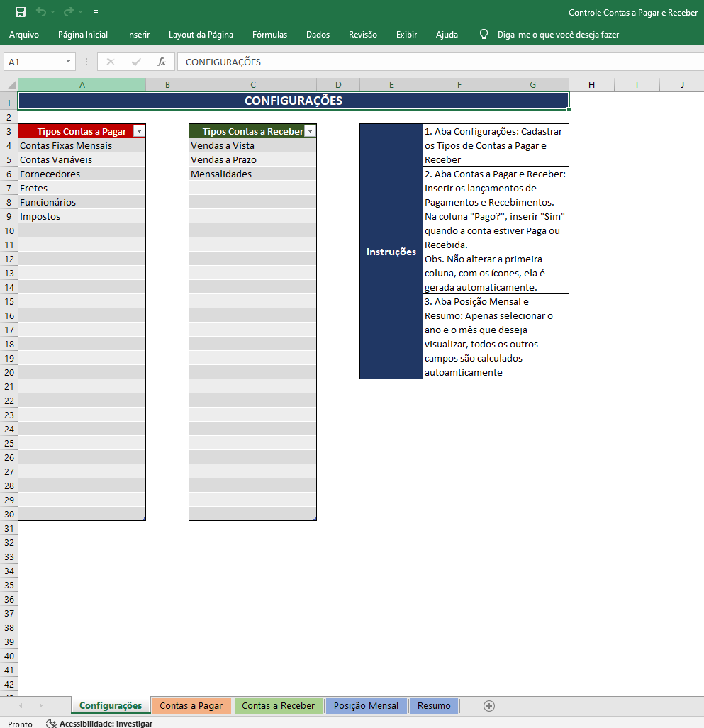704x728 pixels.
Task: Click the lightbulb Tell Me icon
Action: (x=484, y=35)
